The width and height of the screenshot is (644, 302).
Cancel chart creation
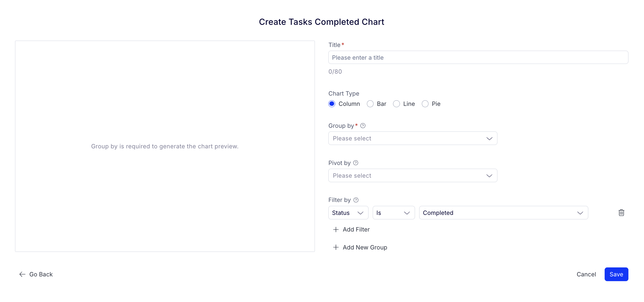pos(586,274)
